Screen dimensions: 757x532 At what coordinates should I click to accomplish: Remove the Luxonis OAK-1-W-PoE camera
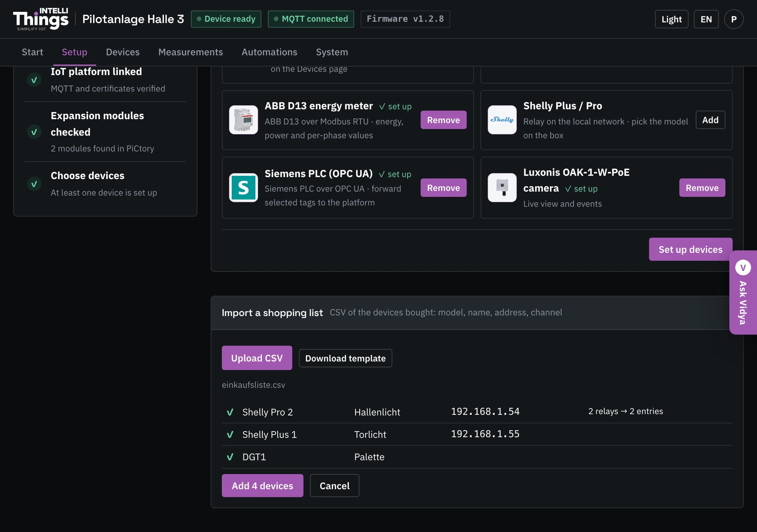(702, 188)
